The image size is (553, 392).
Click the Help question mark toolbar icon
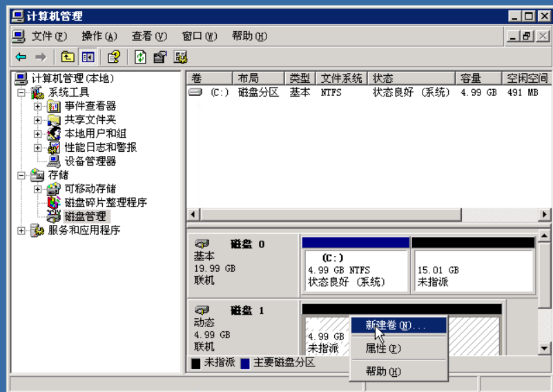(114, 57)
